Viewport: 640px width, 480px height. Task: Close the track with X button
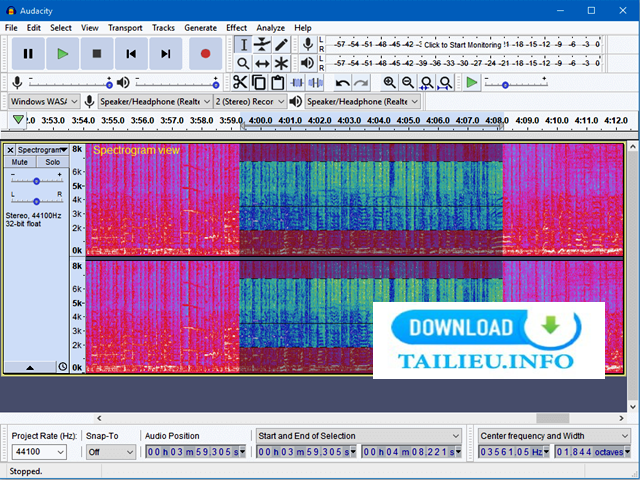point(11,150)
